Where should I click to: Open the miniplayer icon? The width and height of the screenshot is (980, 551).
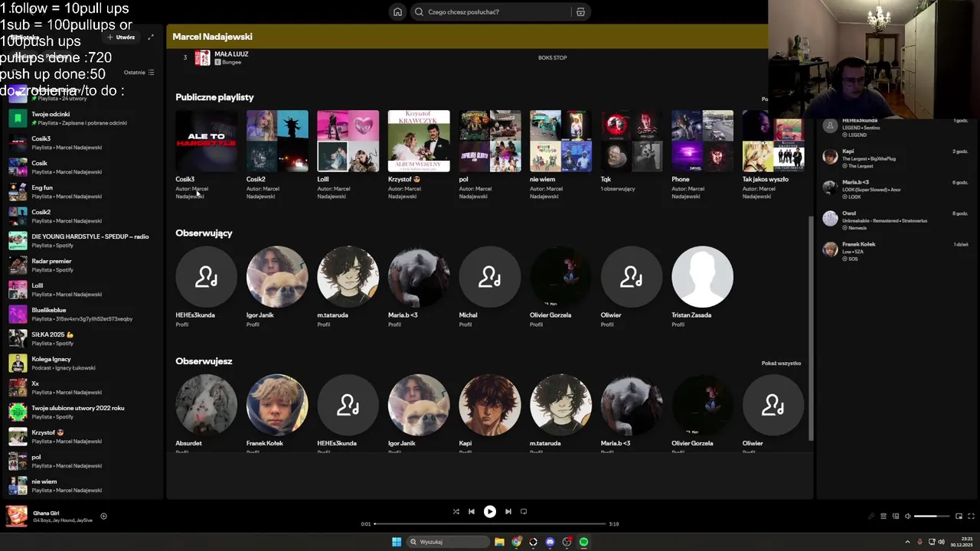point(959,516)
